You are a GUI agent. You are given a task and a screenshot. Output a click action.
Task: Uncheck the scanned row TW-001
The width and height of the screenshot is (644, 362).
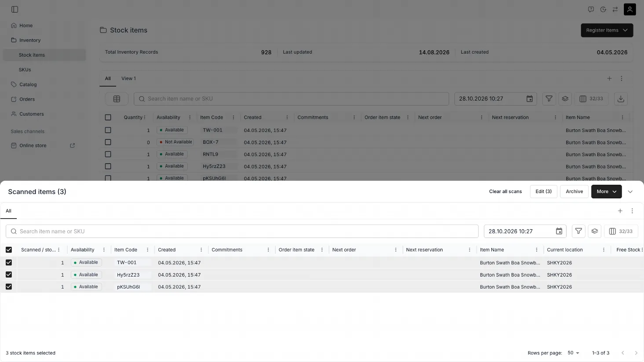[9, 263]
